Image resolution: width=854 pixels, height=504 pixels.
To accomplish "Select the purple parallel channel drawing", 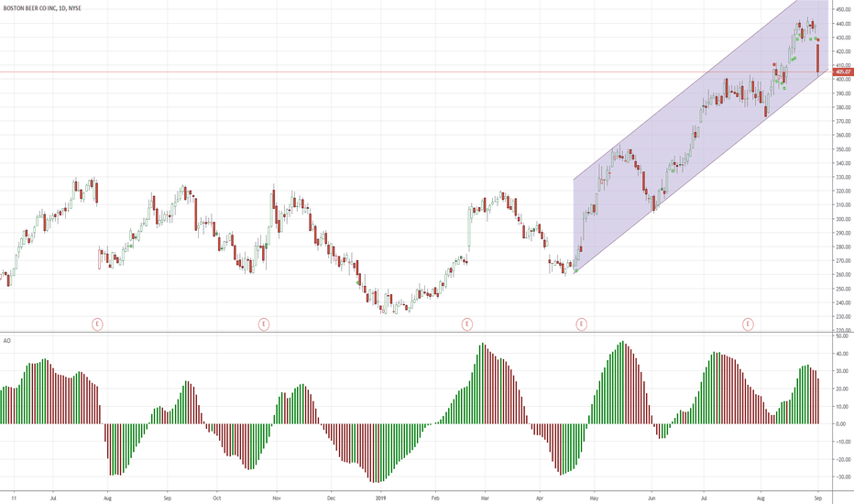I will [703, 137].
